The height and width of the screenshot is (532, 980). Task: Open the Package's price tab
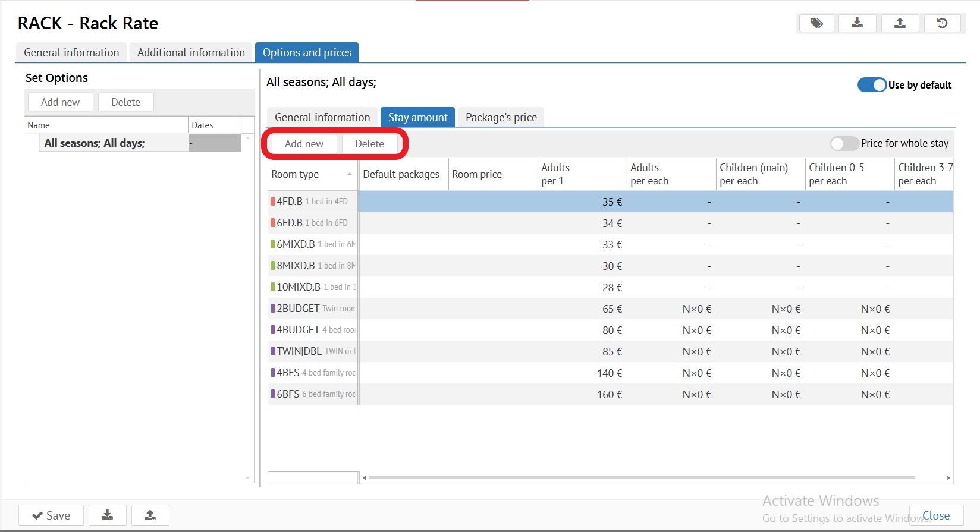tap(501, 117)
